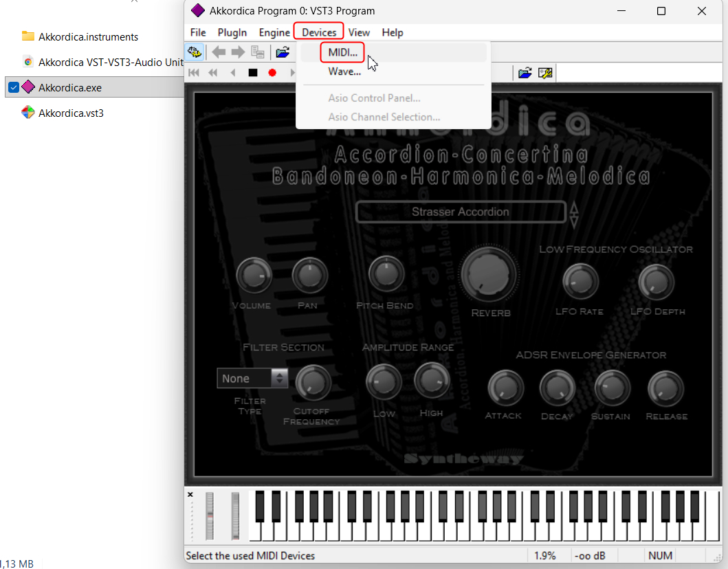Open the Engine menu
Image resolution: width=728 pixels, height=569 pixels.
pos(274,32)
